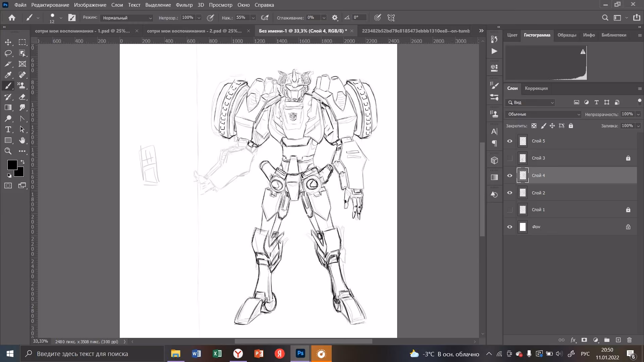Open the Share button
This screenshot has height=362, width=644.
(637, 18)
